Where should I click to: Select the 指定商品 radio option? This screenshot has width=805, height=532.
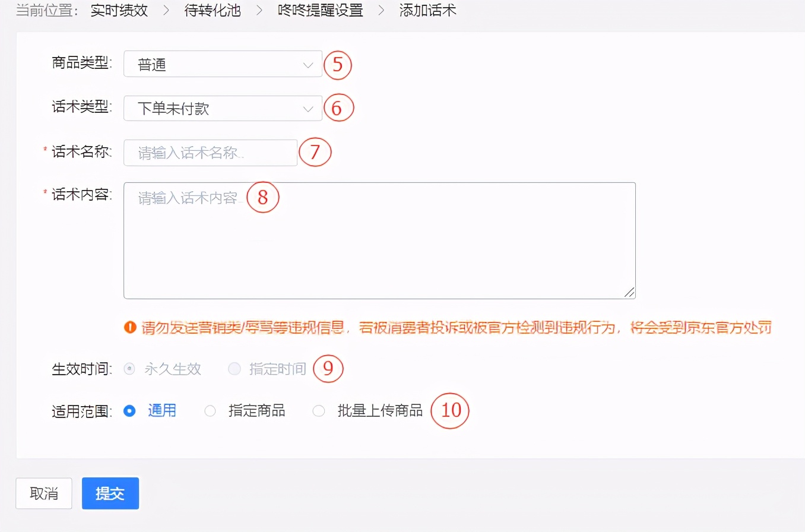210,410
